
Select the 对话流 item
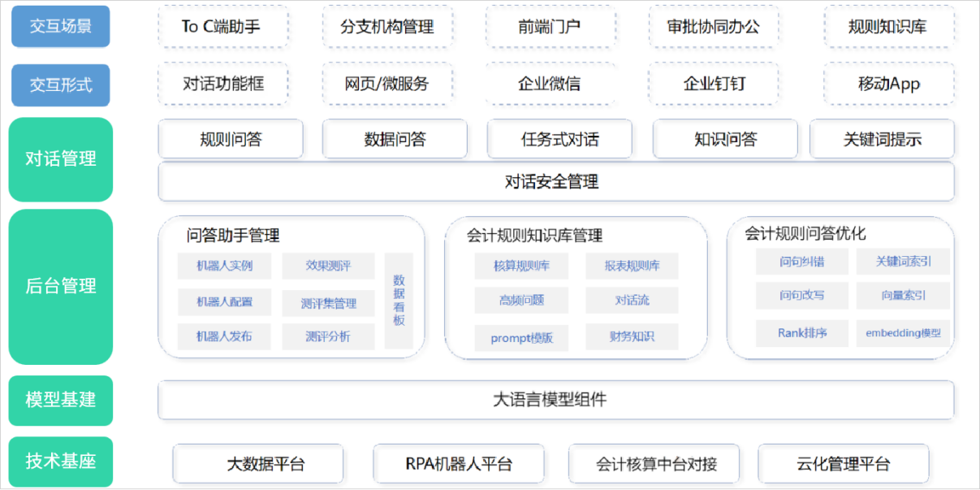pos(632,300)
